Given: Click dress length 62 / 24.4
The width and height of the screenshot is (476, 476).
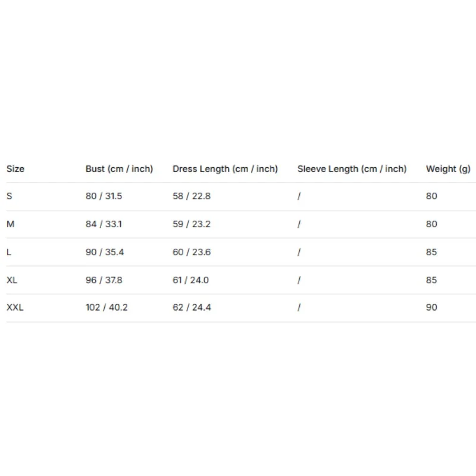Looking at the screenshot, I should point(192,307).
